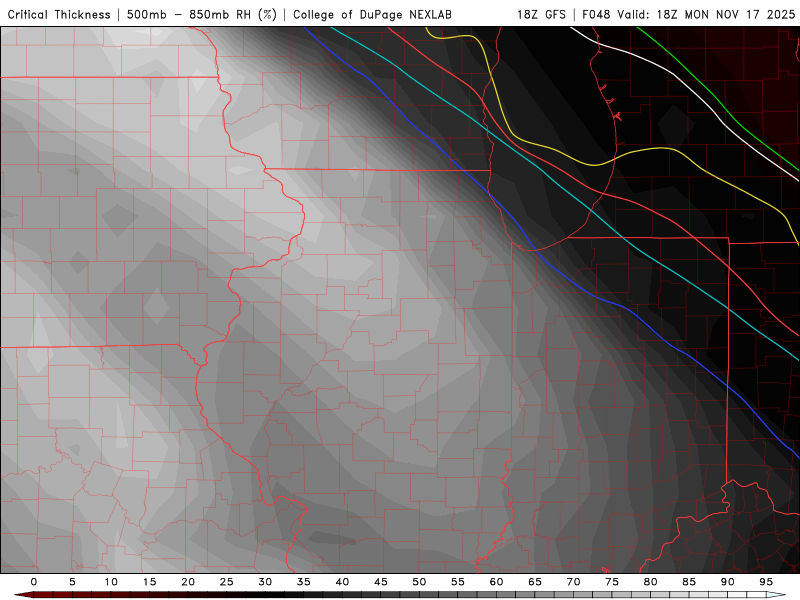
Task: Click the "F048" forecast hour text
Action: pos(596,14)
